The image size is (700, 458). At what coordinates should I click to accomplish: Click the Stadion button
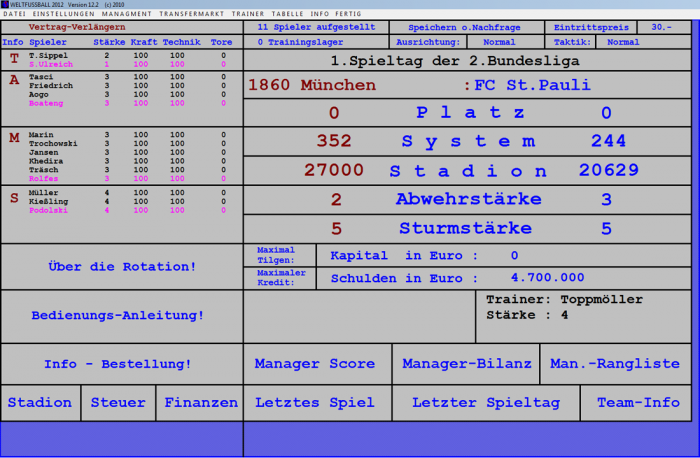point(40,403)
